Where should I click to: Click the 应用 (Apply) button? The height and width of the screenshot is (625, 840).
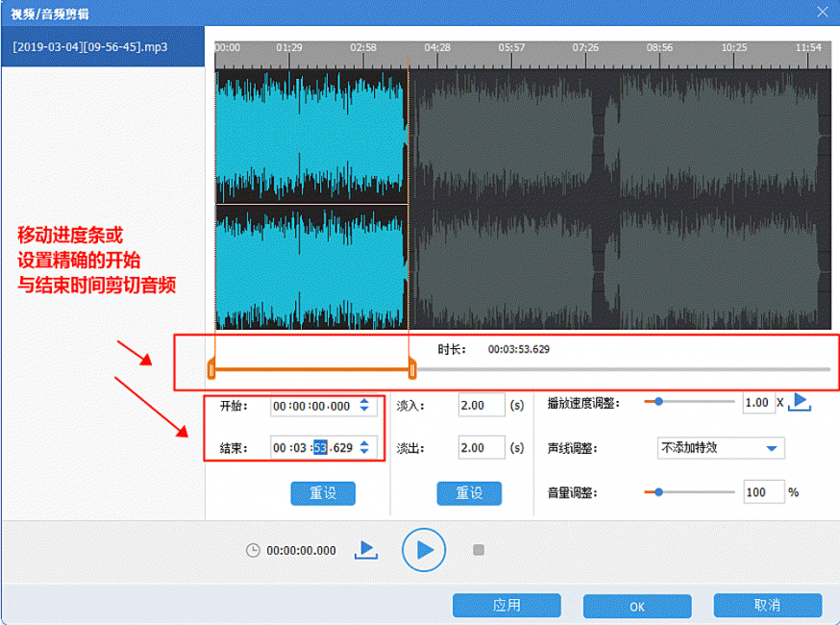click(506, 606)
